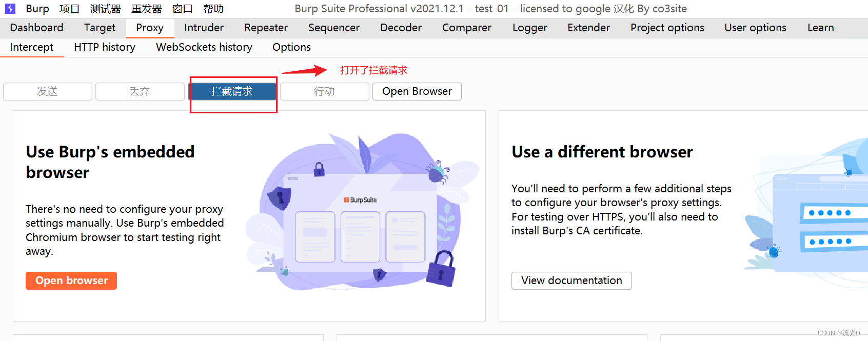Switch to the Extender tab
This screenshot has width=868, height=341.
pyautogui.click(x=589, y=28)
